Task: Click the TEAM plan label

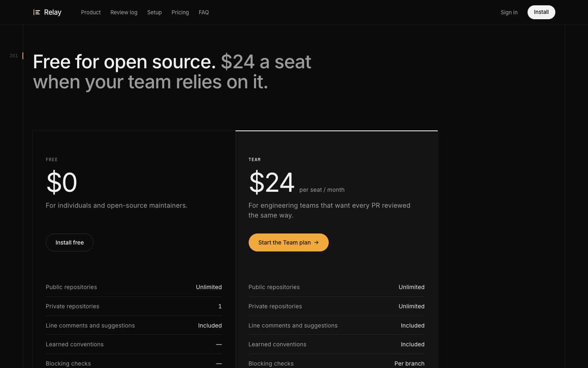Action: click(254, 159)
